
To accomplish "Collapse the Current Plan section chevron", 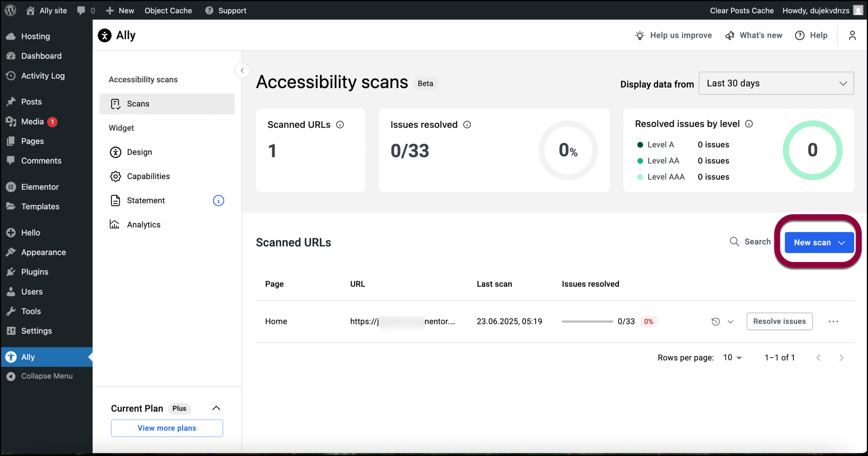I will click(x=216, y=408).
